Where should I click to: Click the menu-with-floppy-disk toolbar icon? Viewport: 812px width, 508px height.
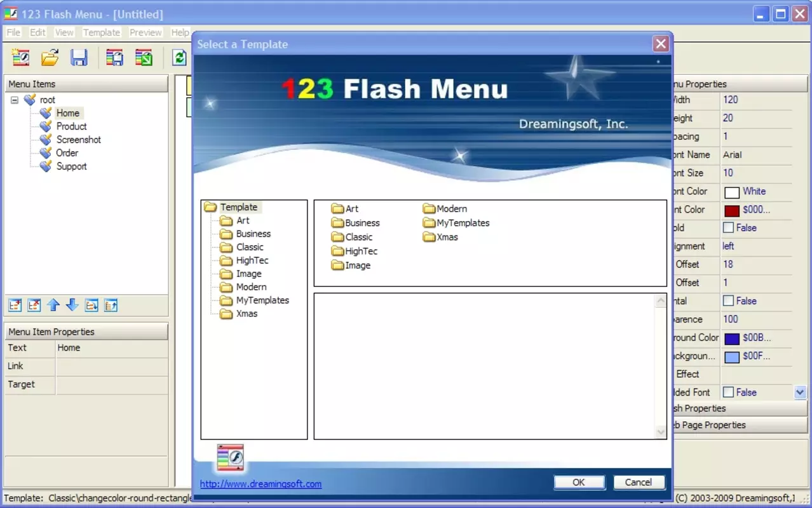[x=114, y=58]
